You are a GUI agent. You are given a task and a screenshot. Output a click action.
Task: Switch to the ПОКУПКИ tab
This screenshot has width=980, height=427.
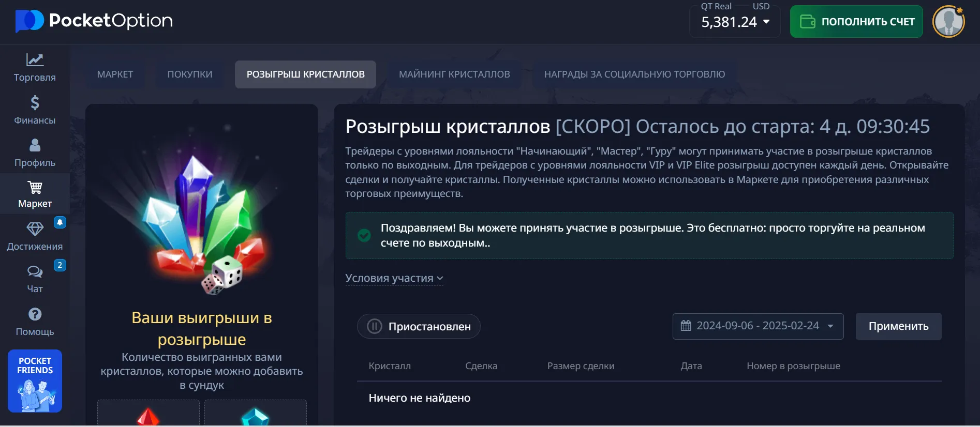(x=190, y=74)
